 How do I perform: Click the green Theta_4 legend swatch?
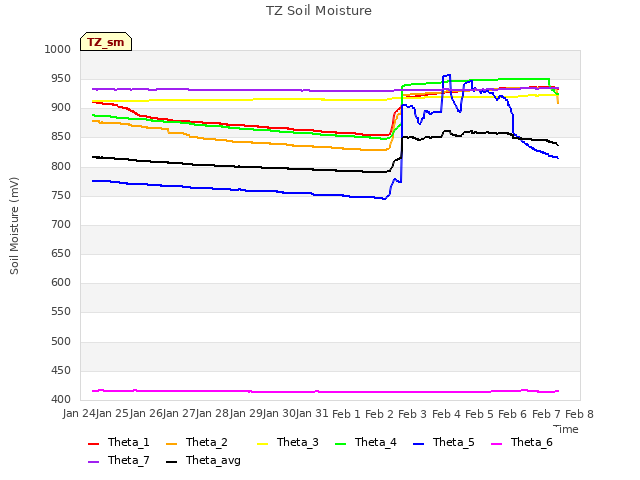(x=340, y=443)
